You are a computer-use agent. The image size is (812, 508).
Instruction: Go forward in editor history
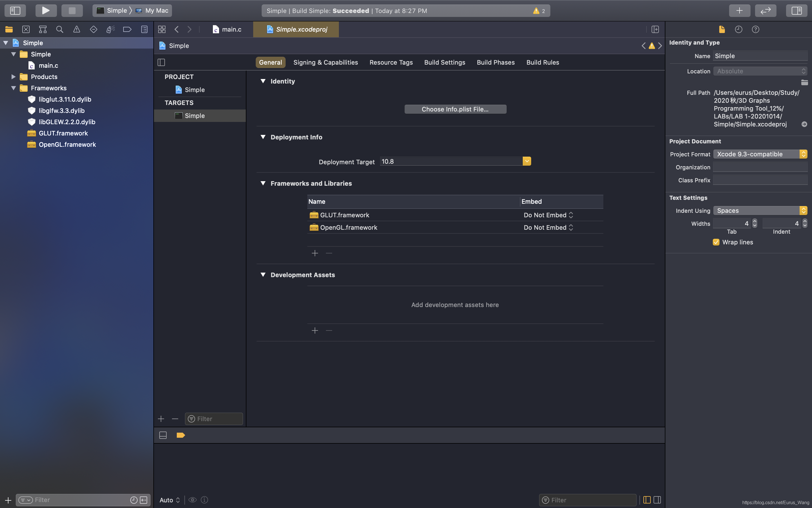click(x=189, y=29)
